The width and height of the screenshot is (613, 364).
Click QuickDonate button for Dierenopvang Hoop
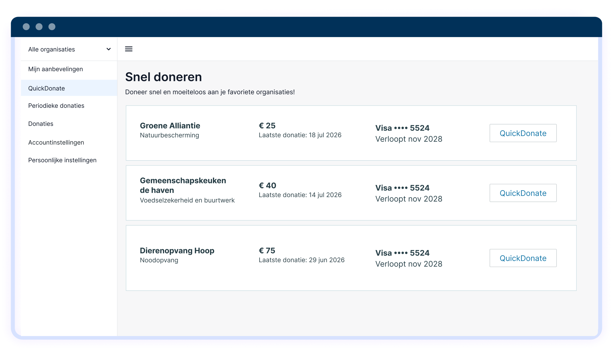[523, 258]
